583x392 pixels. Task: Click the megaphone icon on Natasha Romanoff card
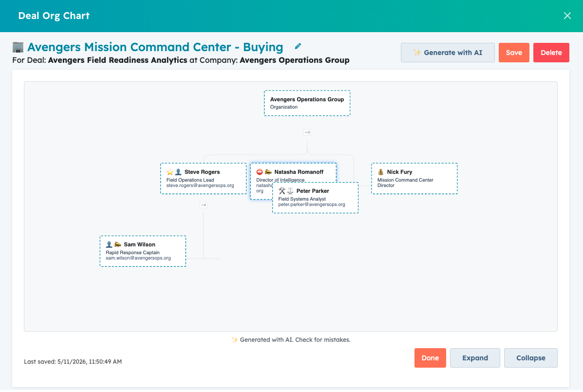pos(268,172)
